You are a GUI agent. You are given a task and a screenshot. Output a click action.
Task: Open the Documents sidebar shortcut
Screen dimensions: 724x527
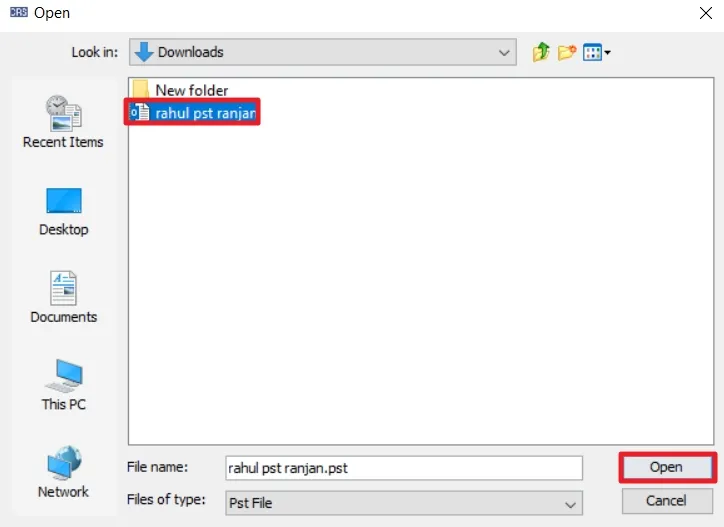click(x=63, y=297)
